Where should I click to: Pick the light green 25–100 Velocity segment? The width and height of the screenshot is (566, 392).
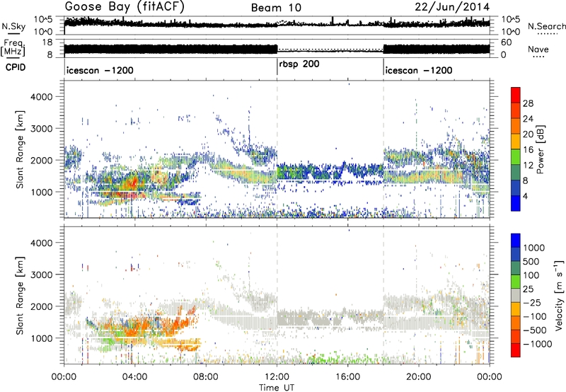point(516,282)
